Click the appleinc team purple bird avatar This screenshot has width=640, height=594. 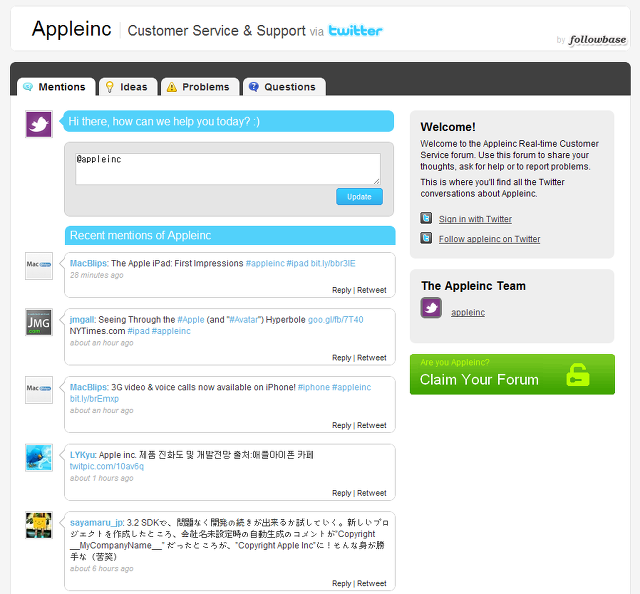pos(431,308)
